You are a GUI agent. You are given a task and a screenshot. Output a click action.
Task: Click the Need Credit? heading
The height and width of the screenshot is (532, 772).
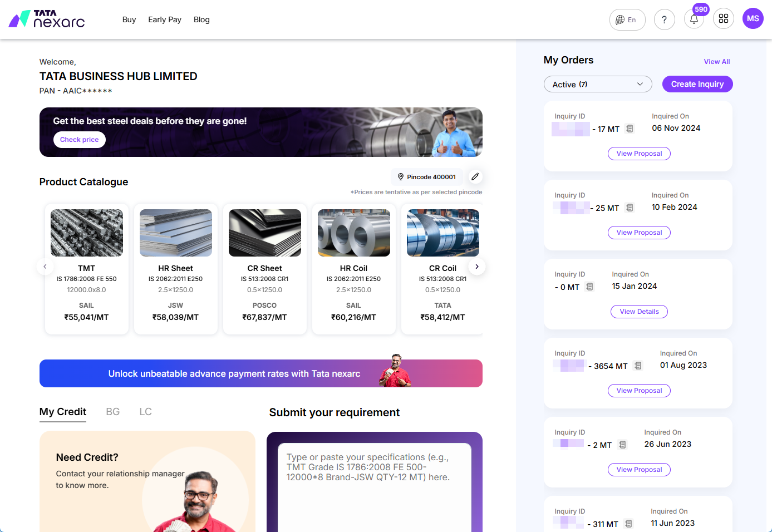click(x=87, y=457)
